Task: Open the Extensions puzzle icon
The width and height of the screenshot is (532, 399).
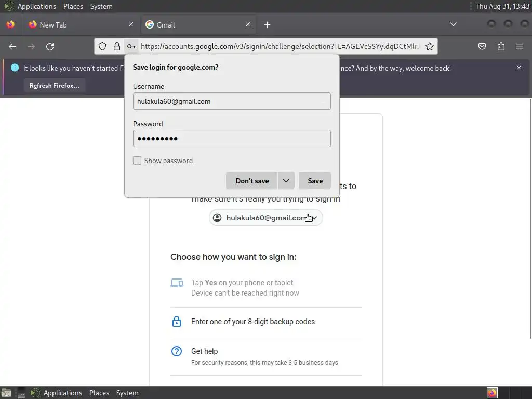Action: coord(501,46)
